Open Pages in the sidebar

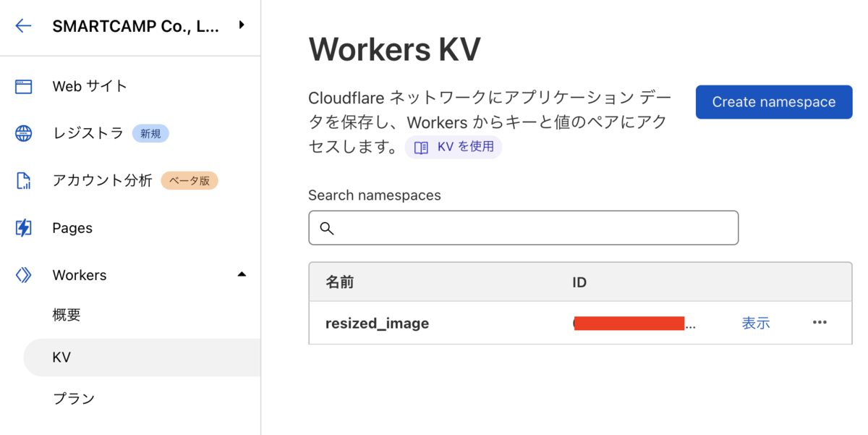pyautogui.click(x=72, y=228)
